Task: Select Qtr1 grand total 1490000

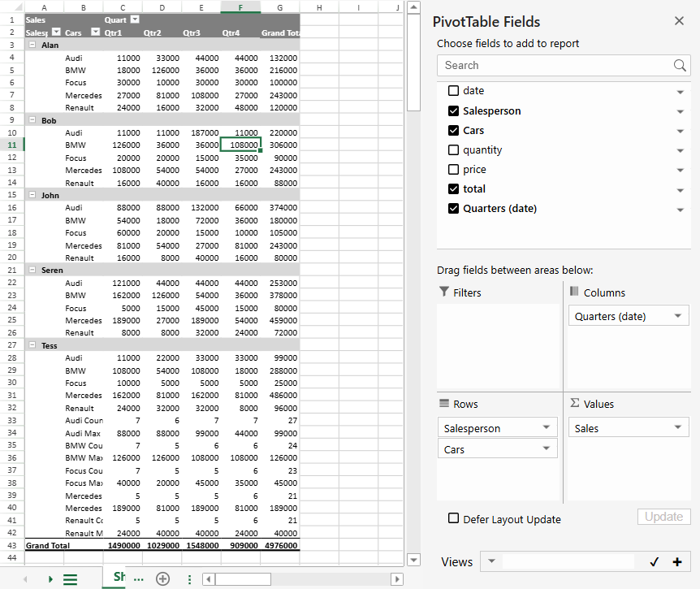Action: pyautogui.click(x=123, y=545)
